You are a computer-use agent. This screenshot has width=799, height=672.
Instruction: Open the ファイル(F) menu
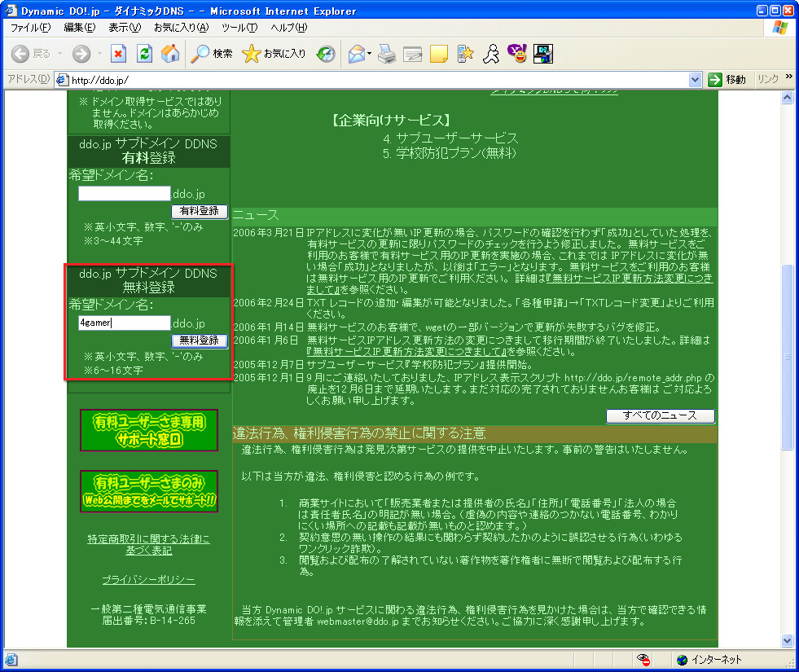(31, 28)
